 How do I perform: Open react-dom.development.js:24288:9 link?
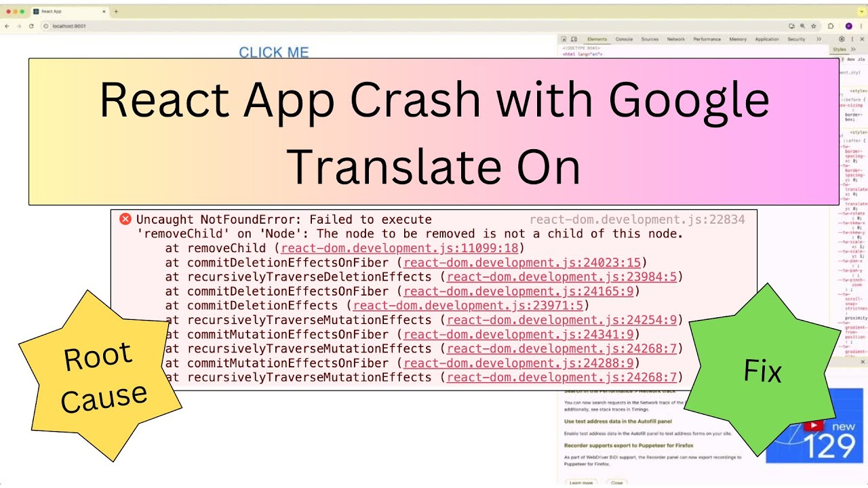click(x=518, y=363)
